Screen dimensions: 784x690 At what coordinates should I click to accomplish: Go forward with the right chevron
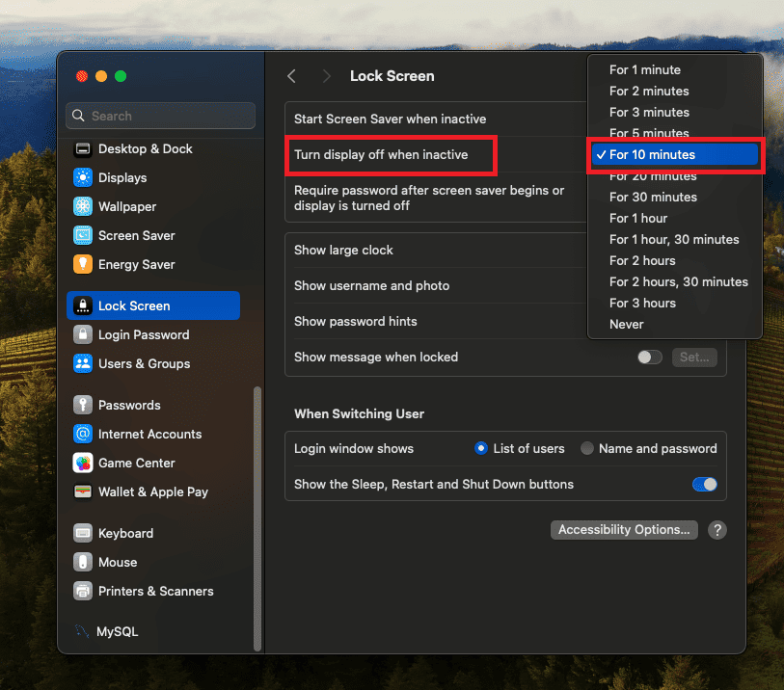(x=326, y=76)
